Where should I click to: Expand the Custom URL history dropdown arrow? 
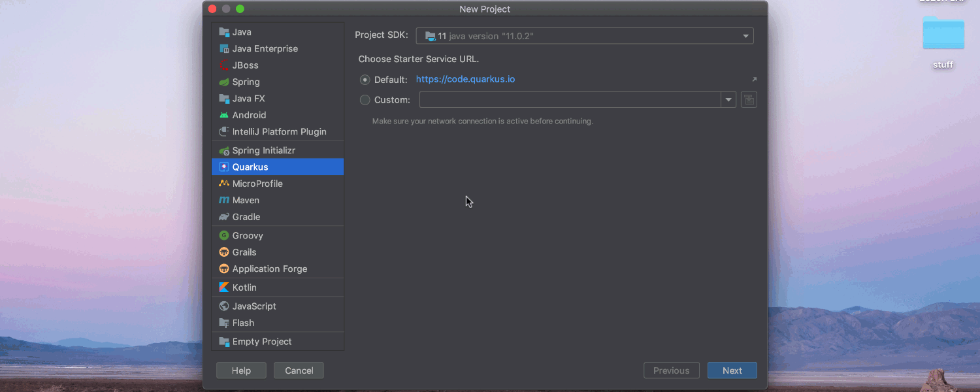[x=728, y=100]
